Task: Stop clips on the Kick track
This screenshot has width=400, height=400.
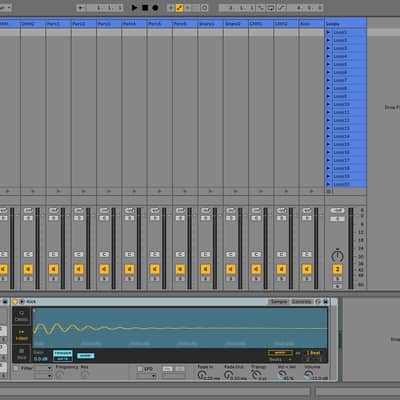Action: point(311,191)
